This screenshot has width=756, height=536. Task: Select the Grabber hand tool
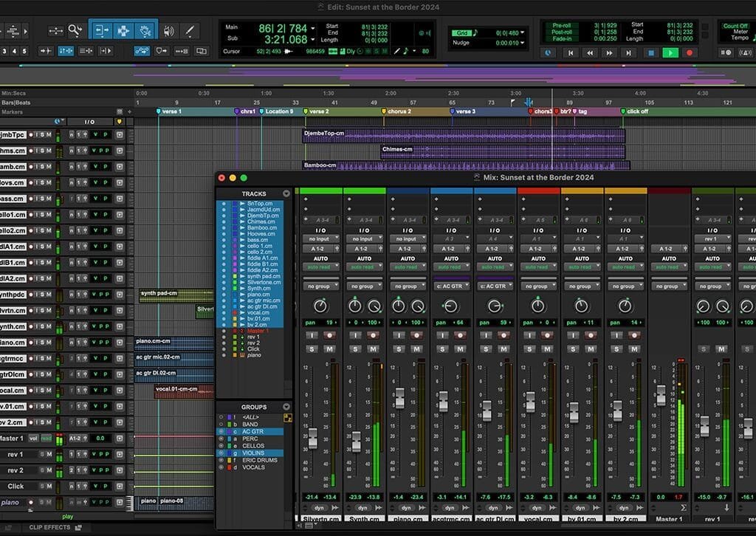click(146, 31)
